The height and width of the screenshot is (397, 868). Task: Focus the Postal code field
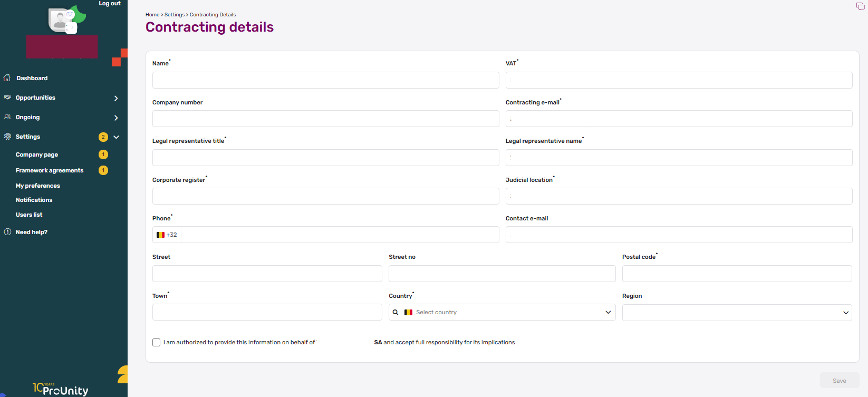pos(737,274)
